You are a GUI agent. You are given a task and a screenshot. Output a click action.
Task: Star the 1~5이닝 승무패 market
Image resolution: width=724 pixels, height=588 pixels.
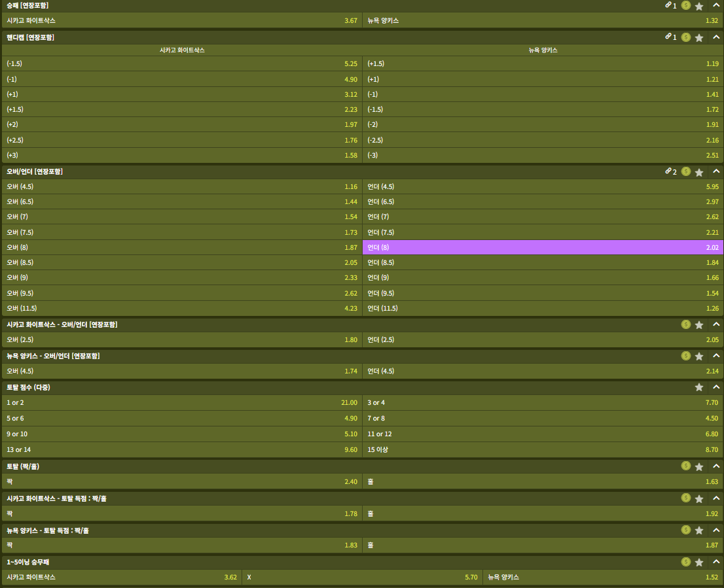coord(700,562)
